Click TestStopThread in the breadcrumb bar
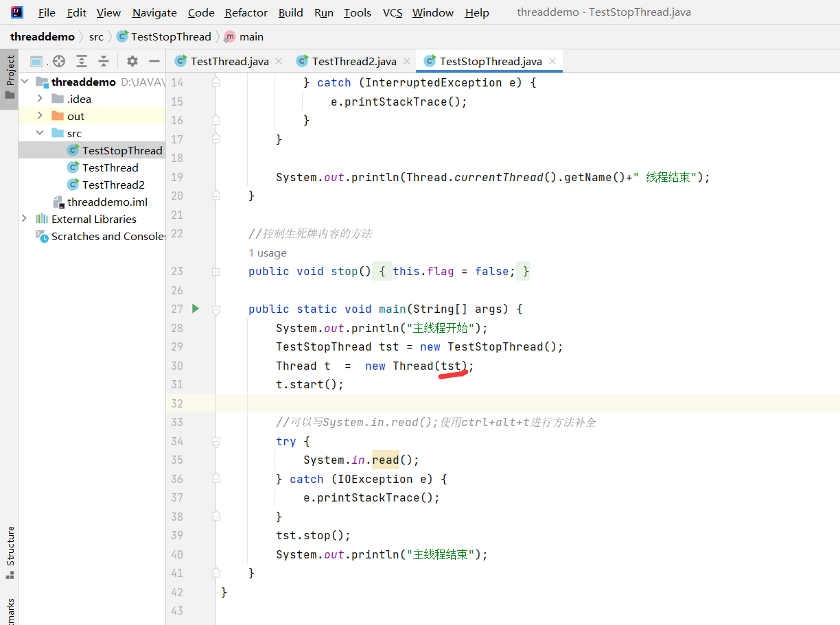The width and height of the screenshot is (840, 625). pyautogui.click(x=164, y=36)
